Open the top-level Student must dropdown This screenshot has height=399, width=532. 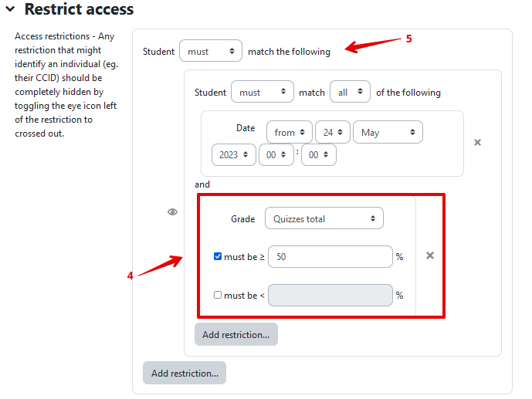coord(210,52)
